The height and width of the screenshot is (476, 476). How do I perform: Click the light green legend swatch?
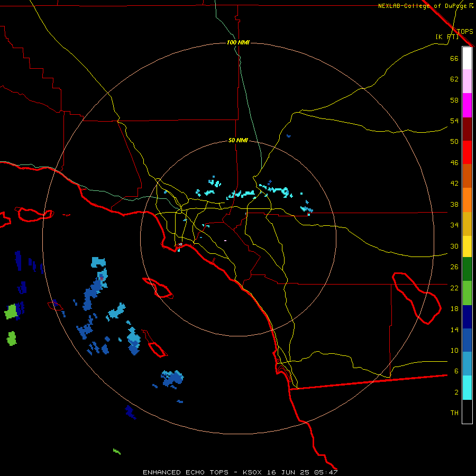coord(467,293)
